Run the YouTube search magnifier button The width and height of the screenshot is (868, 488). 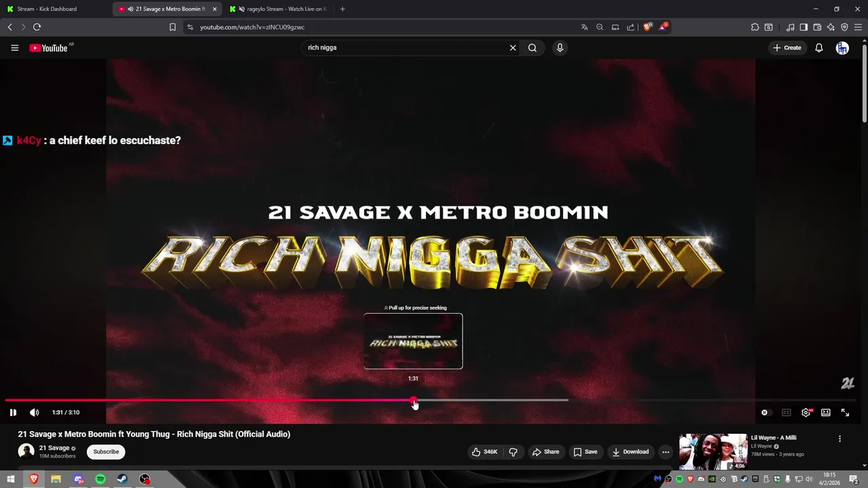(532, 47)
